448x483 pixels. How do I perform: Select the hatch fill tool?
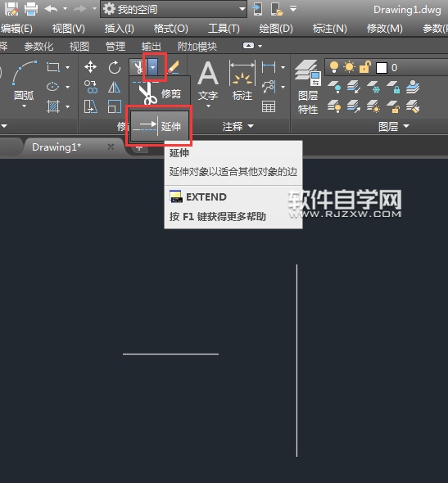click(53, 106)
